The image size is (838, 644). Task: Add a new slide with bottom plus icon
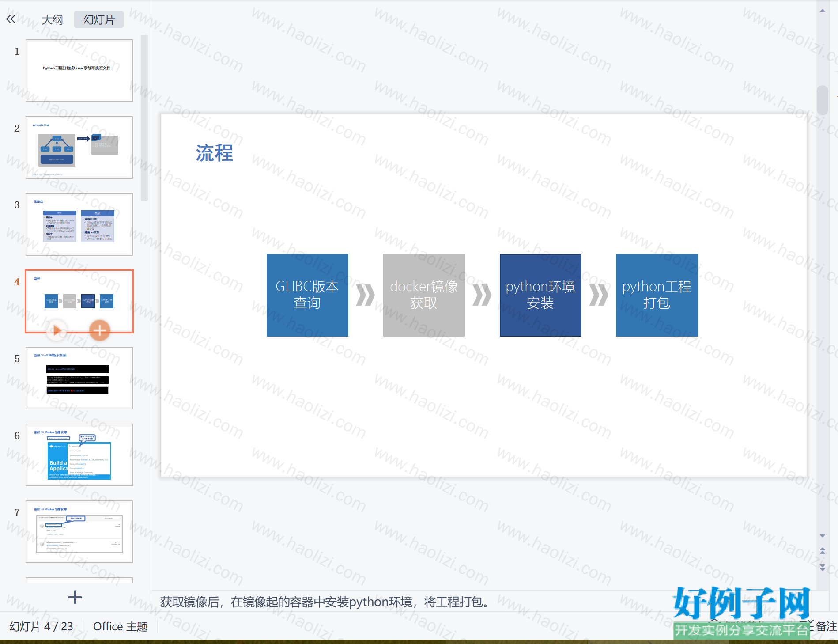tap(75, 597)
